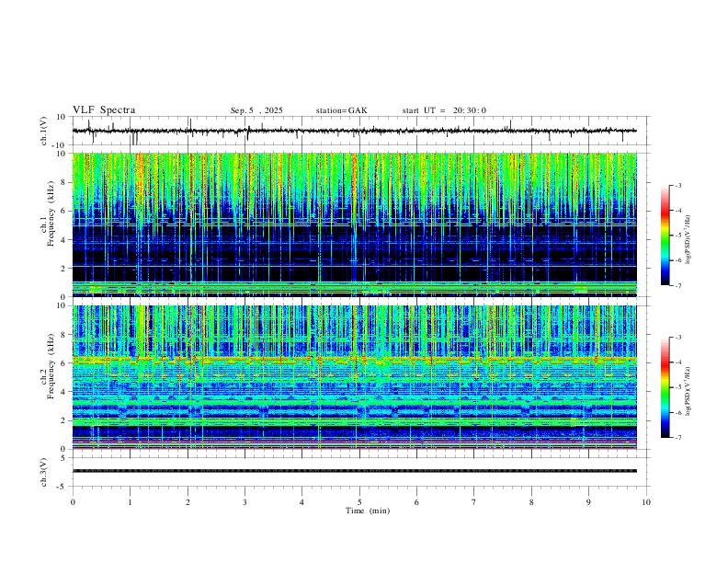Click the "station=GAK" header label
Viewport: 728px width, 563px height.
[x=341, y=110]
